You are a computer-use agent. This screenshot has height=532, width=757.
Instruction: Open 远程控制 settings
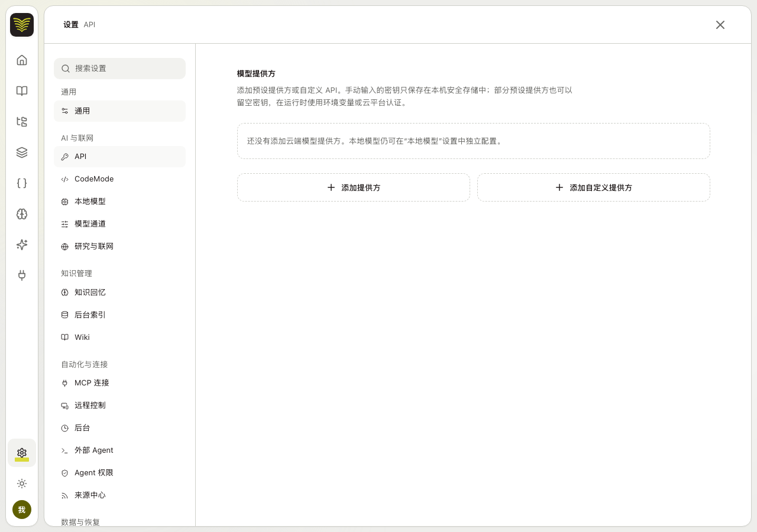(x=119, y=406)
